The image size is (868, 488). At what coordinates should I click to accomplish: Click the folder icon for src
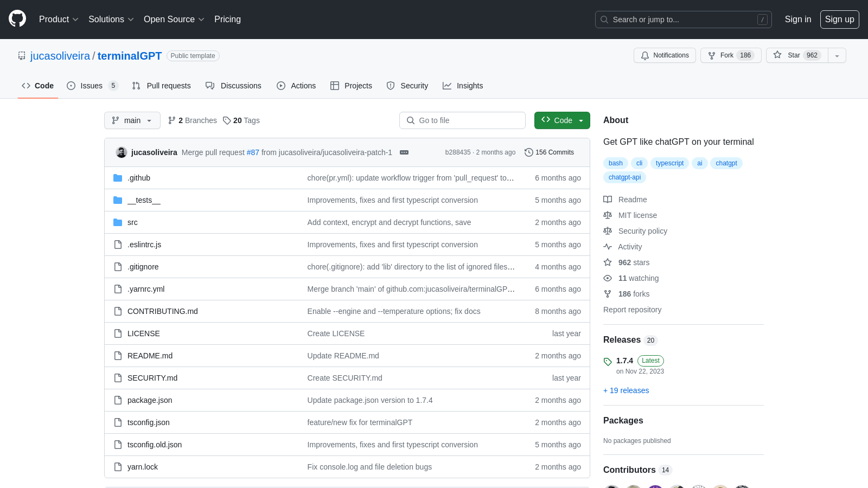(x=118, y=222)
